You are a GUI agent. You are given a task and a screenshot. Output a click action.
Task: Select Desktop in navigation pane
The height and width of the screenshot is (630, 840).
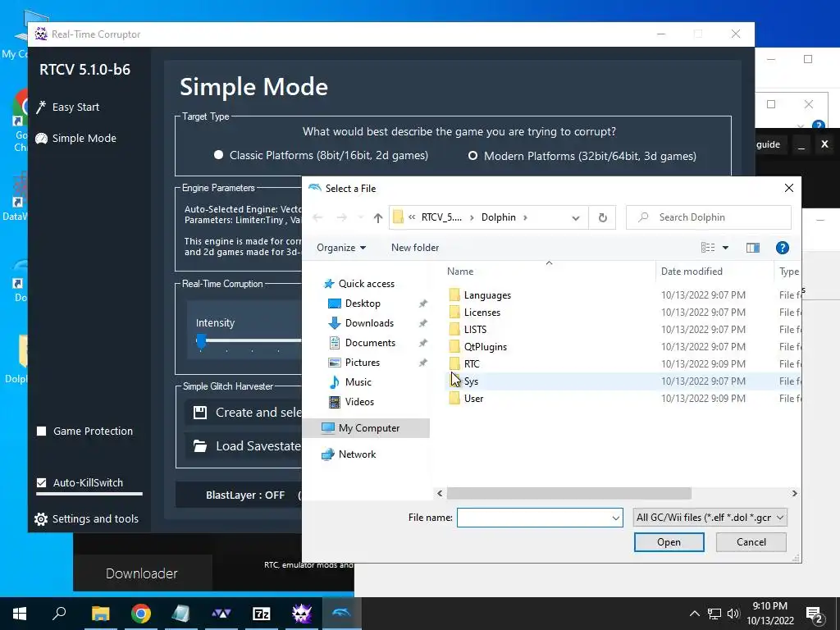pyautogui.click(x=363, y=304)
